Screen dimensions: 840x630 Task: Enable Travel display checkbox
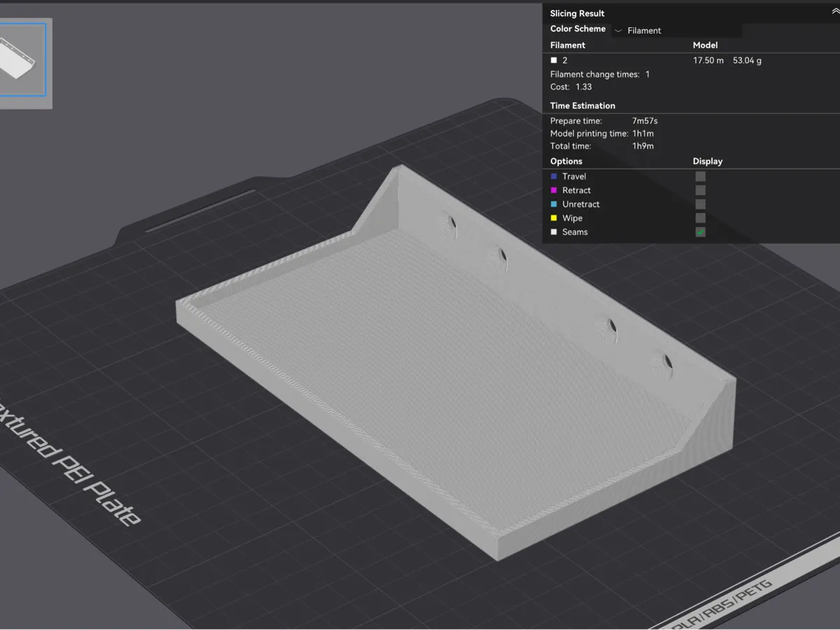click(701, 176)
